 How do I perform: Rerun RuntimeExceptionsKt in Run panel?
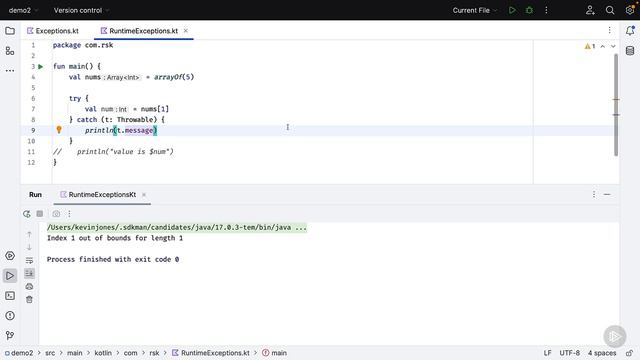coord(27,213)
